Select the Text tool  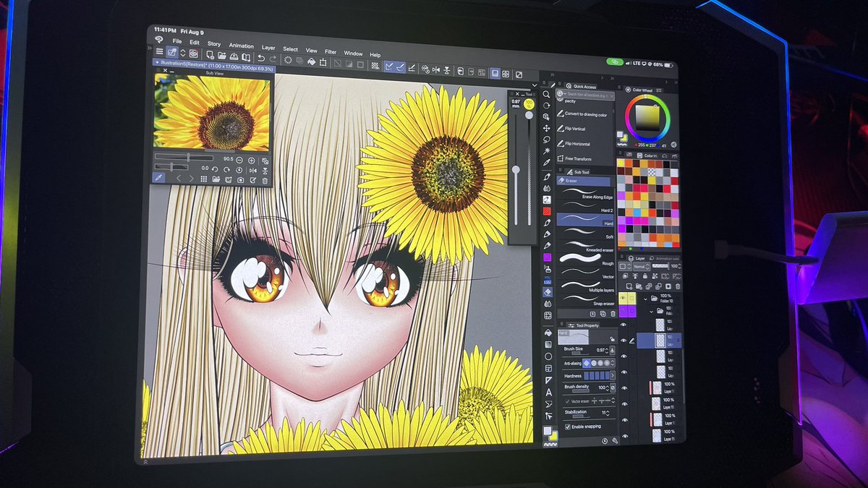(548, 392)
